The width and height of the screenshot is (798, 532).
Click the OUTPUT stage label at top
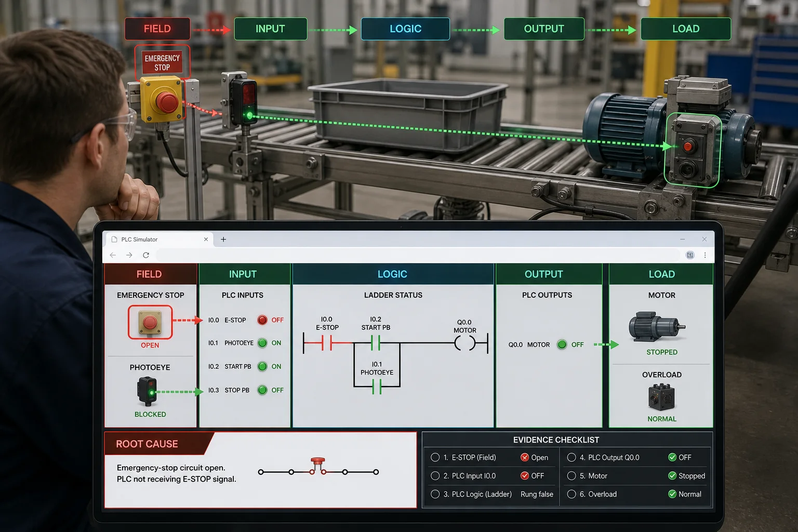pos(544,29)
